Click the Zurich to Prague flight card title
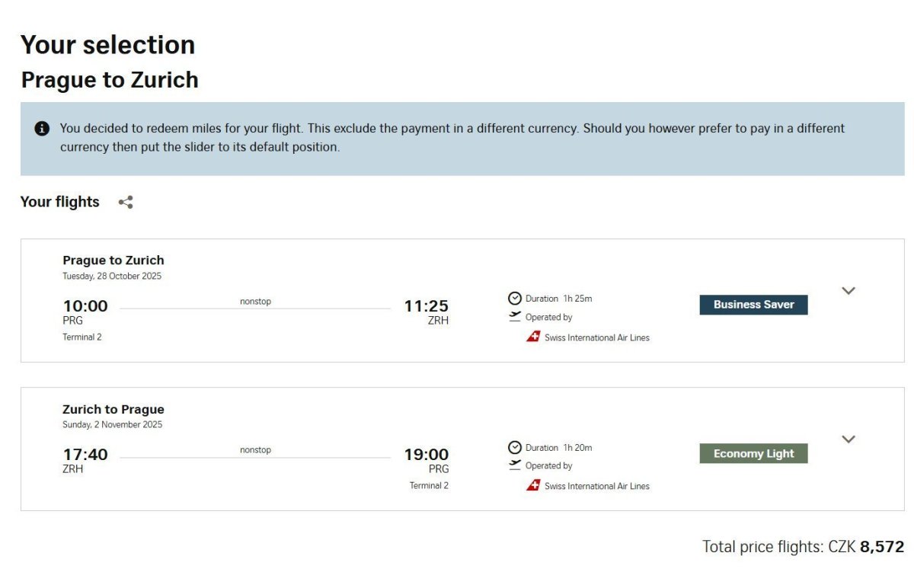 tap(113, 409)
